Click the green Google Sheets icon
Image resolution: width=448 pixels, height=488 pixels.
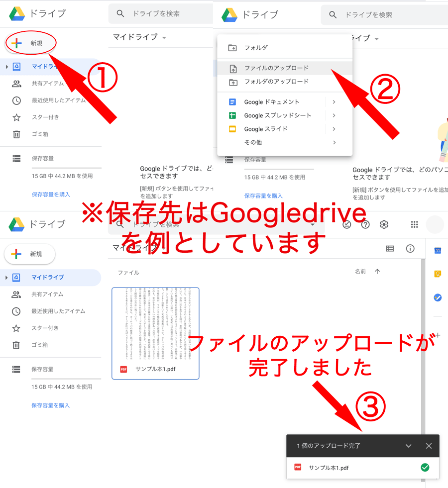click(232, 115)
